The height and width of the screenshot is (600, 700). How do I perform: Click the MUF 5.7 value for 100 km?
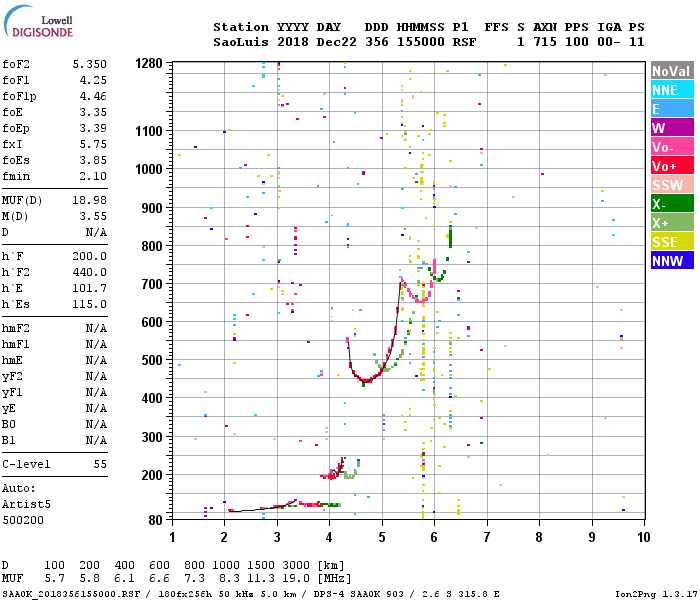point(54,579)
